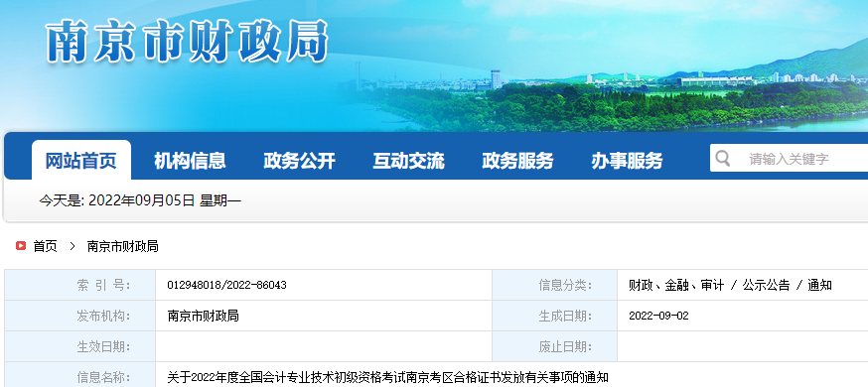Click the 首页 breadcrumb link
868x387 pixels.
(x=45, y=246)
